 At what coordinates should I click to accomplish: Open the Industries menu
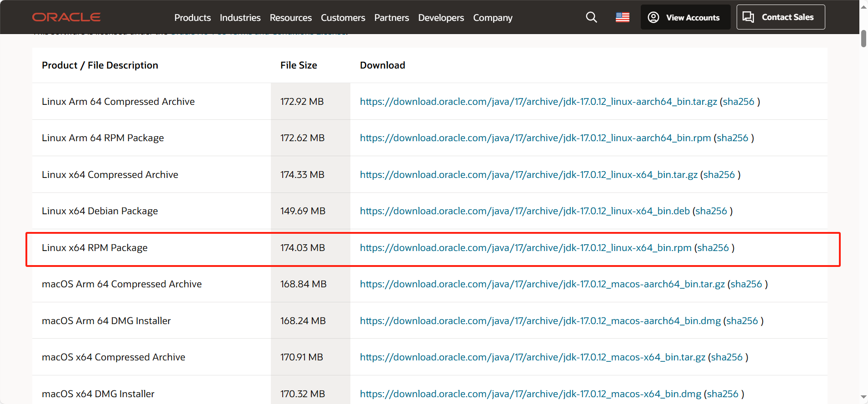pos(240,18)
